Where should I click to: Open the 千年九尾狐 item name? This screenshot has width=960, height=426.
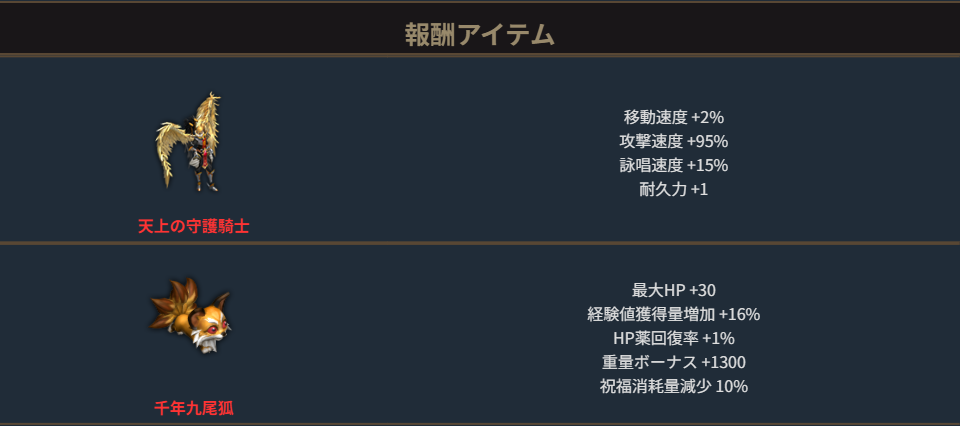click(193, 408)
